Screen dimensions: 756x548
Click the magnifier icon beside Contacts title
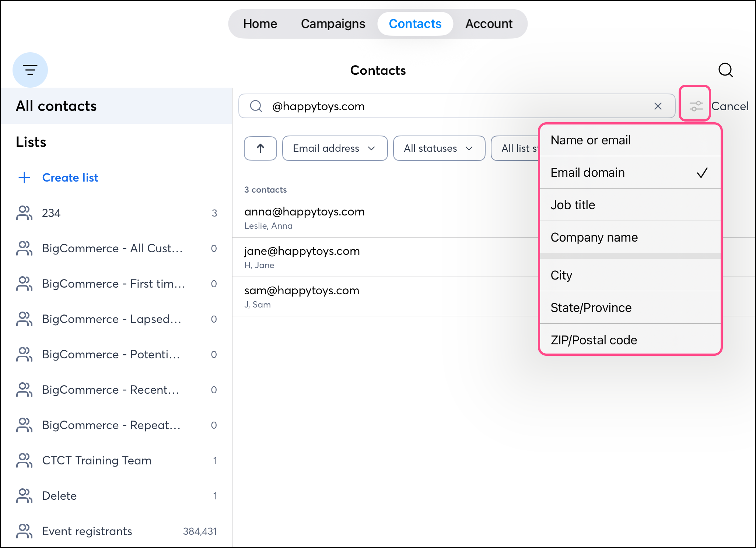pos(725,70)
